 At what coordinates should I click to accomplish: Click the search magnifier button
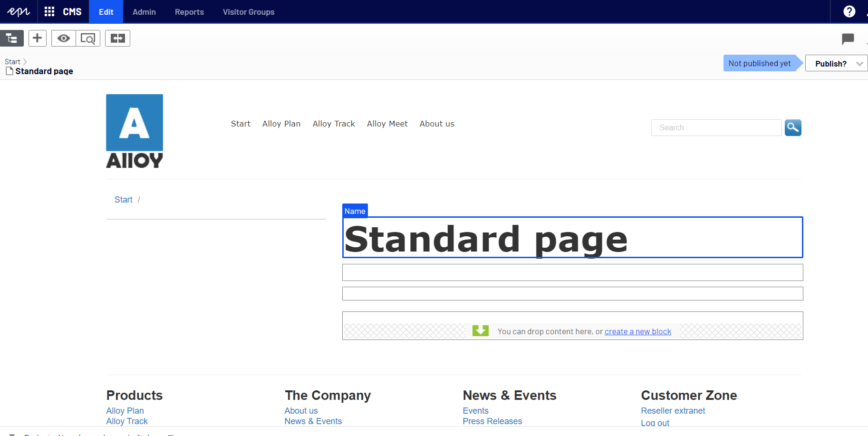(x=792, y=127)
